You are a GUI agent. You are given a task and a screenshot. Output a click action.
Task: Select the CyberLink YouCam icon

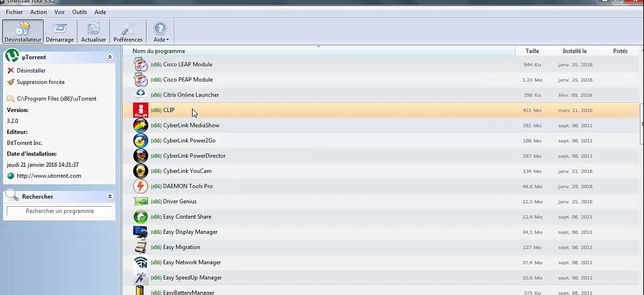(x=140, y=171)
